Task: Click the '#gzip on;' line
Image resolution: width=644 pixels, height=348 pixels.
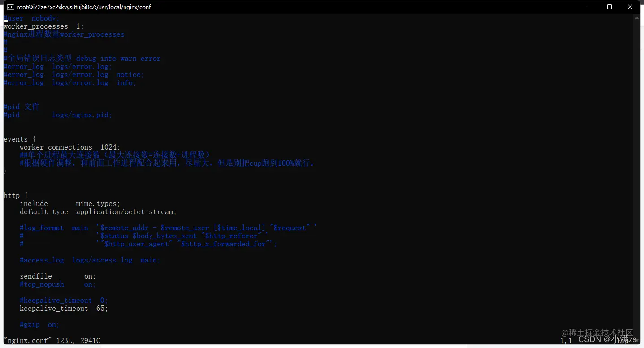Action: tap(39, 325)
